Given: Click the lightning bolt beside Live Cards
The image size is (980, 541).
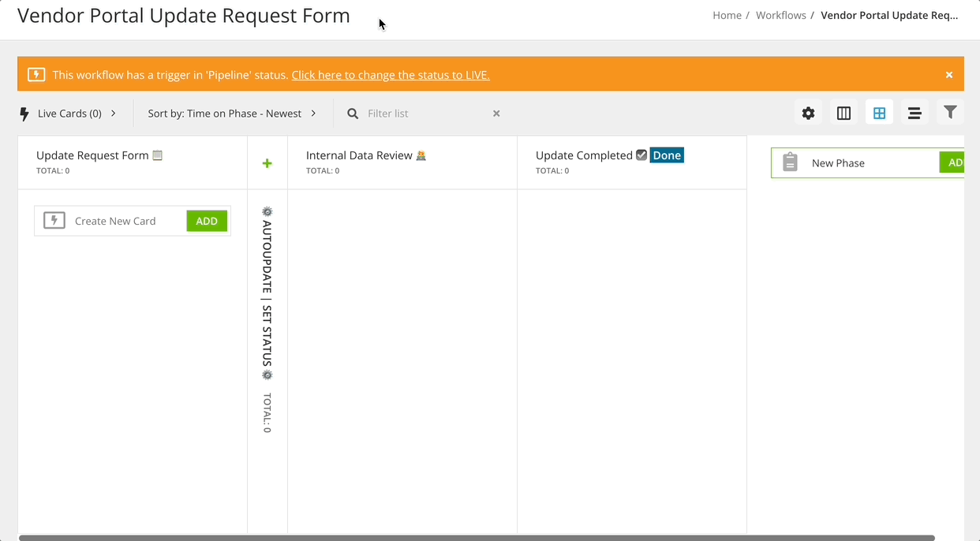Looking at the screenshot, I should pyautogui.click(x=24, y=113).
